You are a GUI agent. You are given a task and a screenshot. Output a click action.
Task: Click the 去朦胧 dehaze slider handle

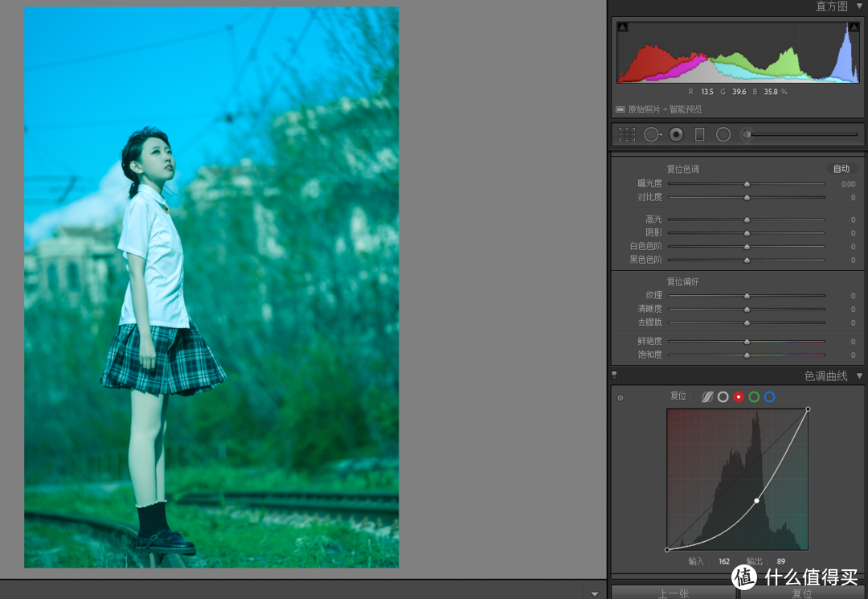pyautogui.click(x=747, y=322)
